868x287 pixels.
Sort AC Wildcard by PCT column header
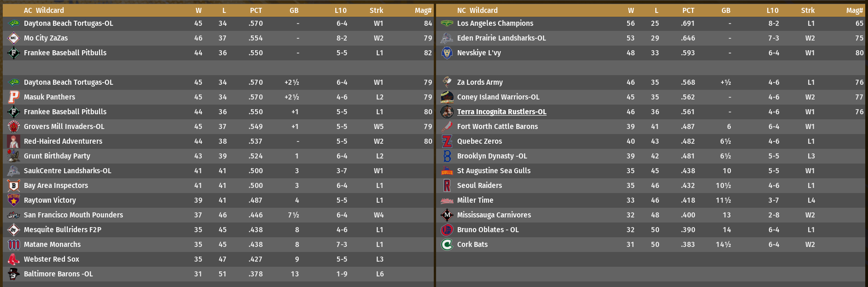pyautogui.click(x=256, y=11)
